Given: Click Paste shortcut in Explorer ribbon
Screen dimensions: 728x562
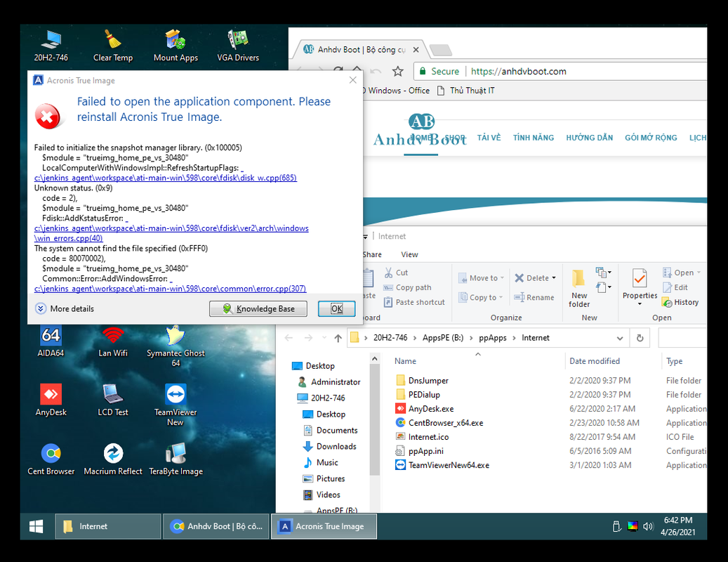Looking at the screenshot, I should click(x=414, y=302).
